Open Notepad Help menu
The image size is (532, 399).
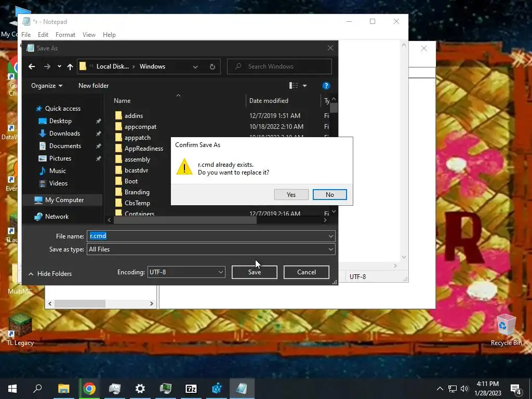109,35
